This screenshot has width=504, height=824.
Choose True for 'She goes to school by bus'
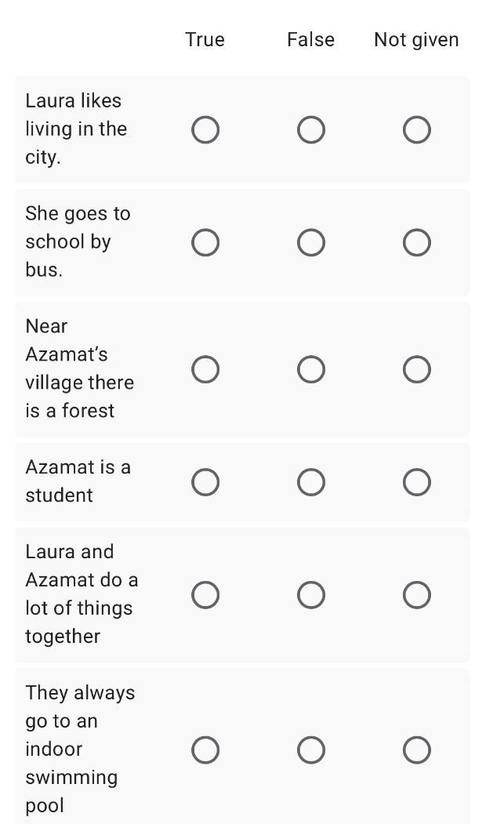(x=205, y=243)
